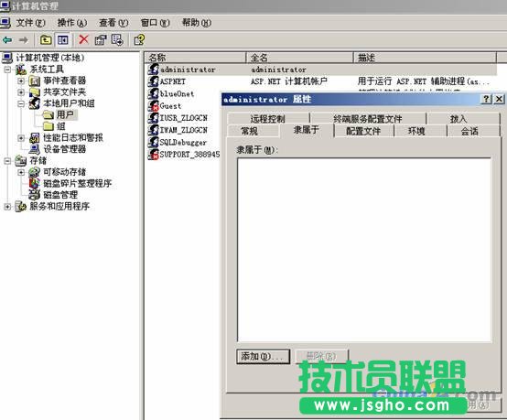
Task: Click inside the 隶属于 members list box
Action: [x=364, y=250]
